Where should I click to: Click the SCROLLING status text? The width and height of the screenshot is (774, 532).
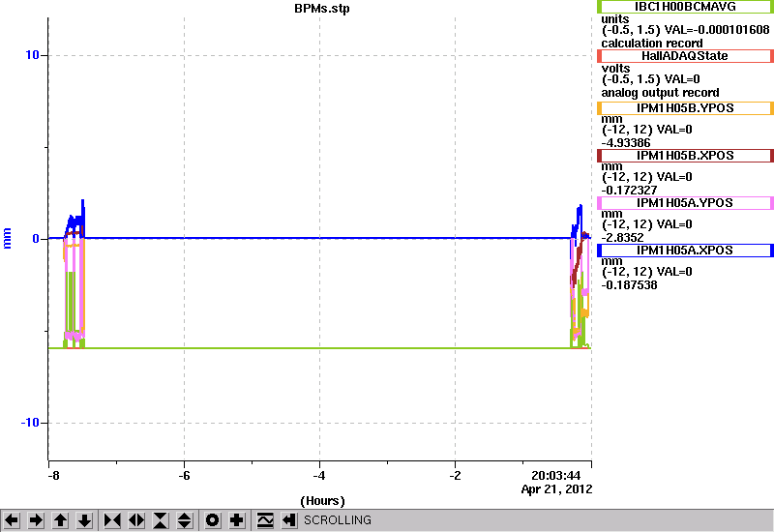tap(338, 520)
